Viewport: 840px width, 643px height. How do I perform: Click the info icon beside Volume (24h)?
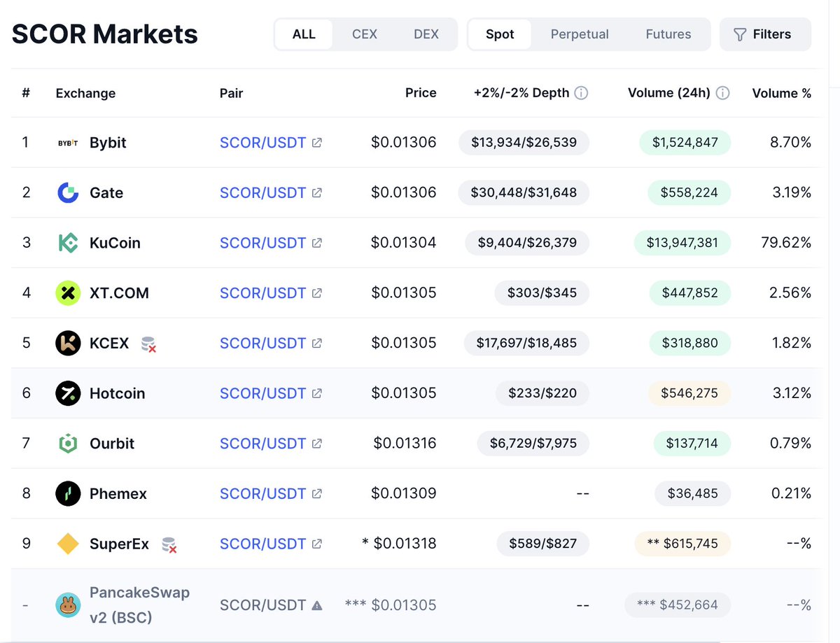[723, 93]
